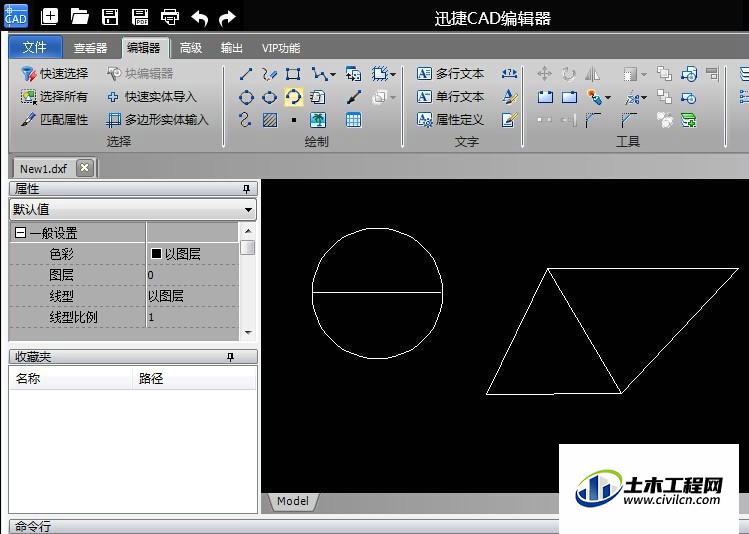Undo the last action
The height and width of the screenshot is (534, 749).
coord(200,18)
